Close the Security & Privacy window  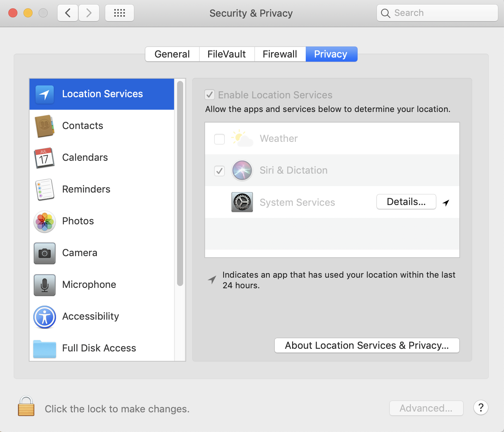pos(13,13)
